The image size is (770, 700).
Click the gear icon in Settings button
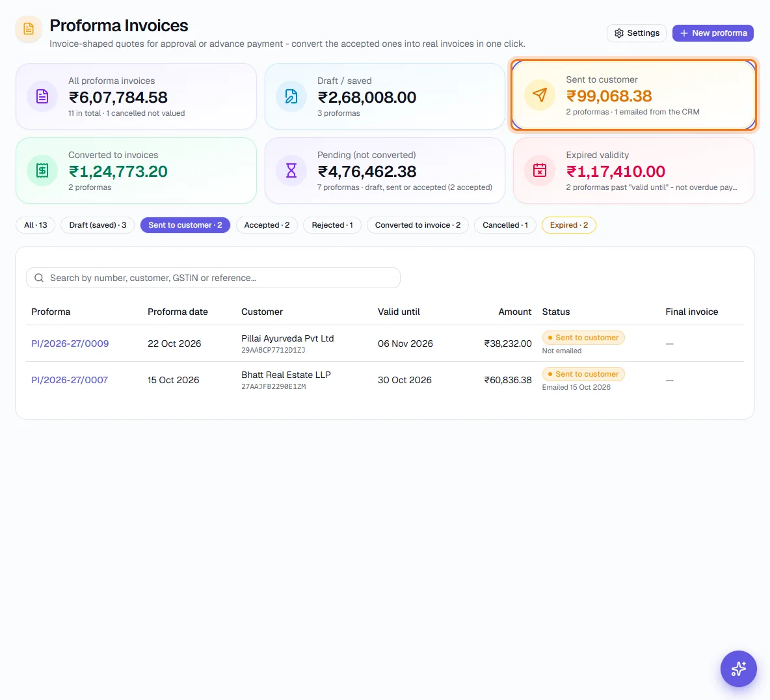pyautogui.click(x=618, y=33)
